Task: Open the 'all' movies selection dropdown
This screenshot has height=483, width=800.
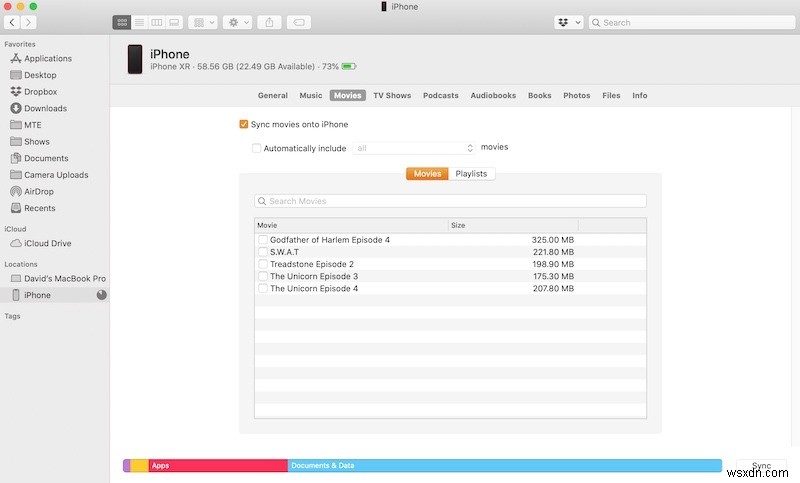Action: (414, 148)
